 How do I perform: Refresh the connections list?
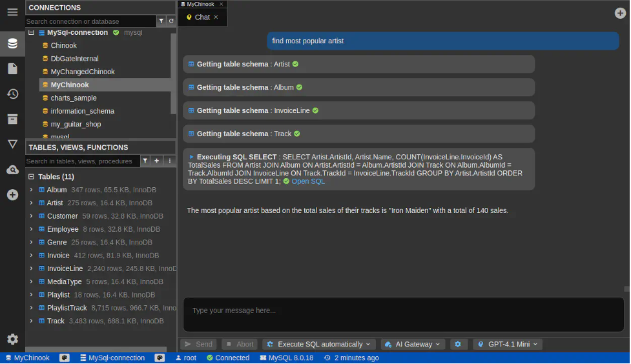click(171, 21)
